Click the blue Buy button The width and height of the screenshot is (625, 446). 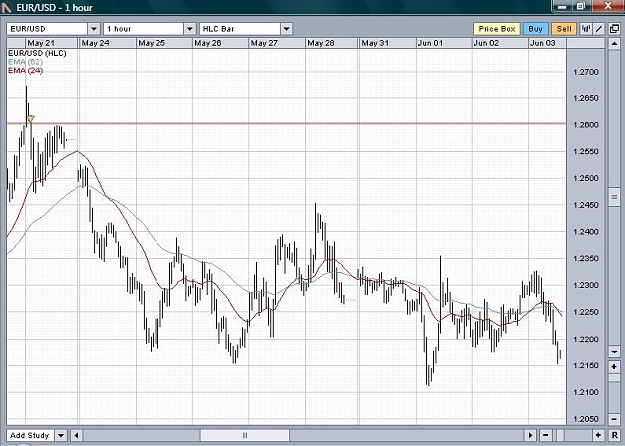point(535,29)
